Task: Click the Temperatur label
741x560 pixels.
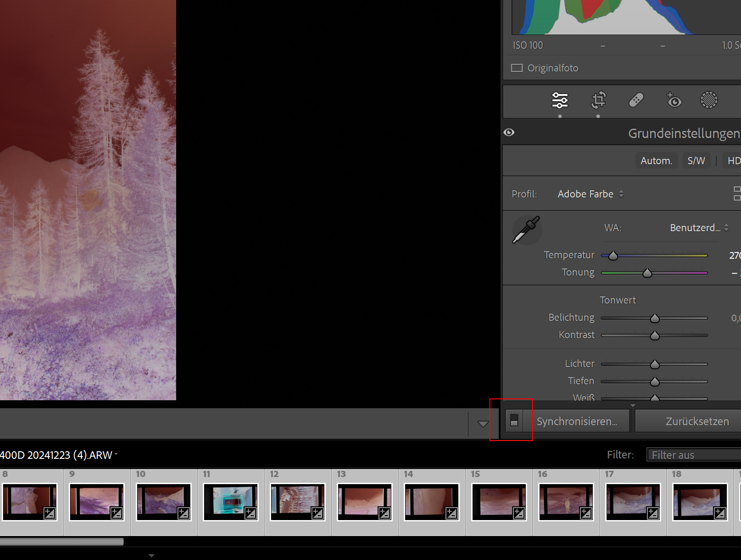Action: (x=569, y=255)
